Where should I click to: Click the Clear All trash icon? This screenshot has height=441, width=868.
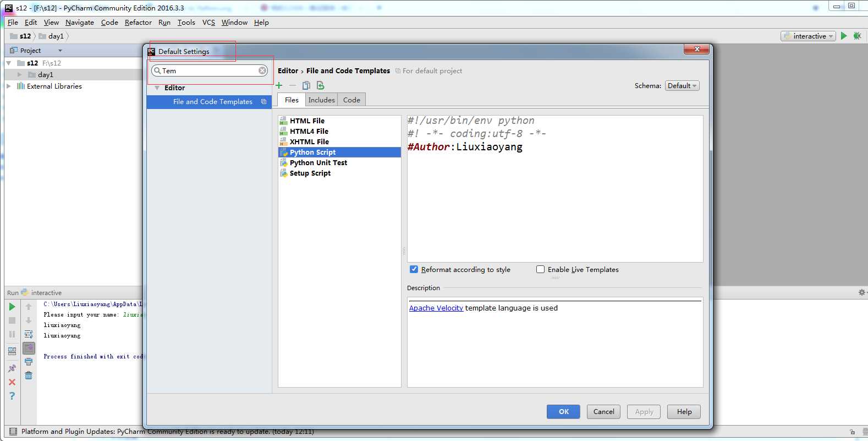pos(29,375)
